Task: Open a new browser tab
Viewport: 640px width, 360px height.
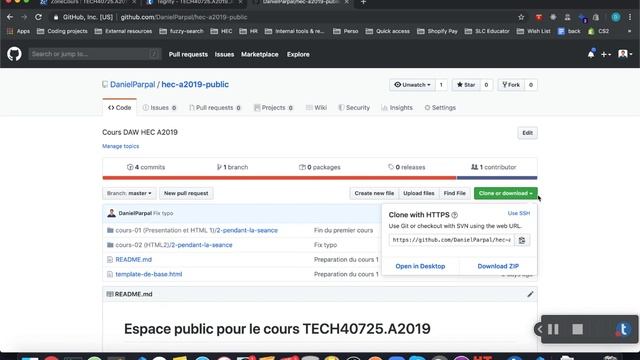Action: [x=363, y=2]
